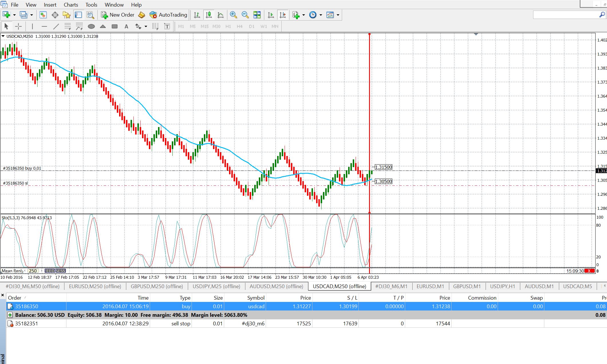Screen dimensions: 607x364
Task: Expand the Indicators dropdown arrow
Action: [303, 15]
